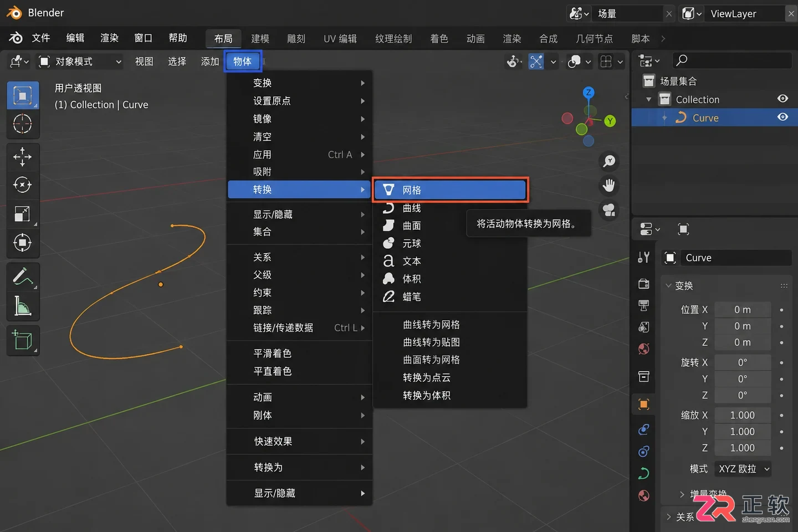Click 曲线转为网格 entry

coord(450,324)
